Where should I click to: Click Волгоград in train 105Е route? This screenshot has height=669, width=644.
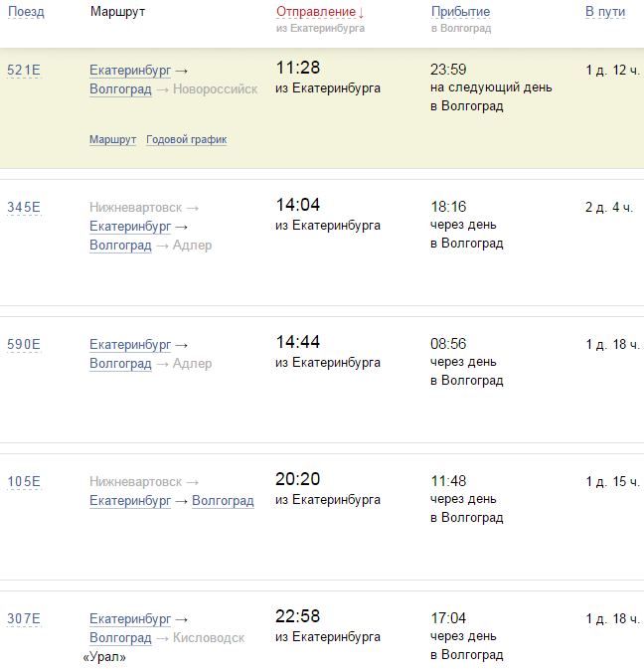(223, 501)
